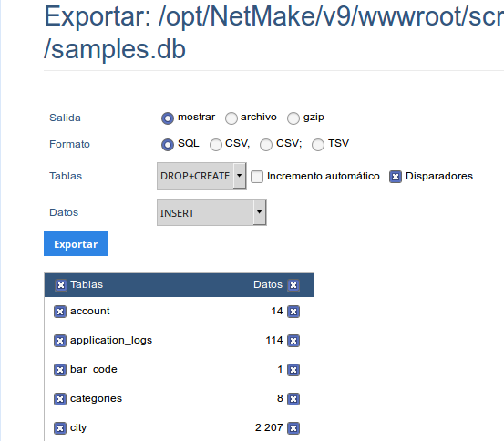Choose TSV format radio button
The width and height of the screenshot is (504, 441).
tap(318, 145)
